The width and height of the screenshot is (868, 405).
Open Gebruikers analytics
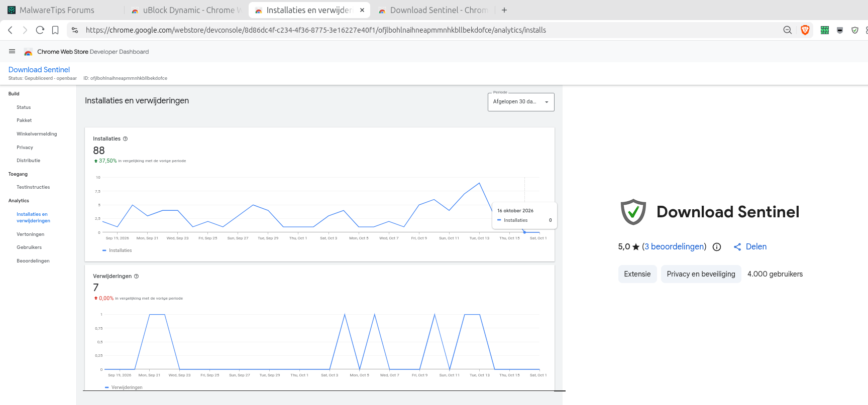coord(29,247)
